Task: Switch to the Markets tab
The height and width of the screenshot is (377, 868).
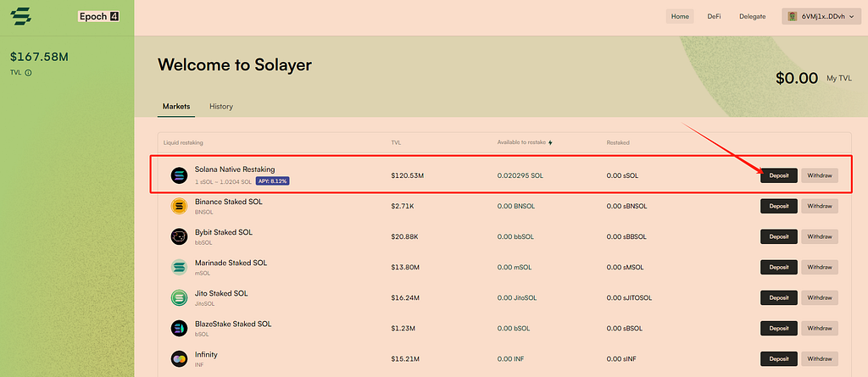Action: click(x=176, y=106)
